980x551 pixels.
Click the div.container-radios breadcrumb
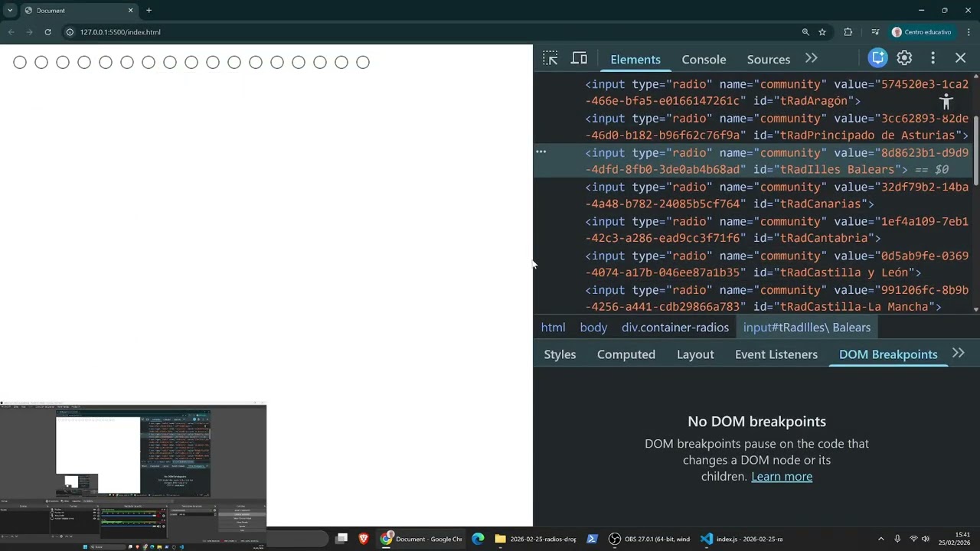click(x=675, y=328)
